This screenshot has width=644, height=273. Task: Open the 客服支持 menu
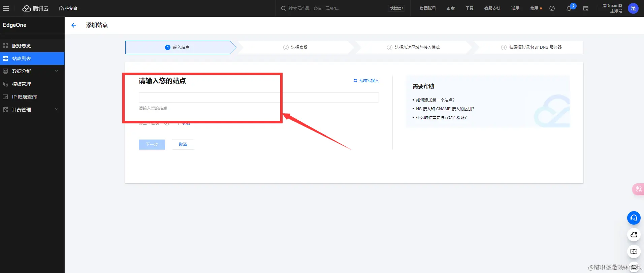pyautogui.click(x=492, y=8)
